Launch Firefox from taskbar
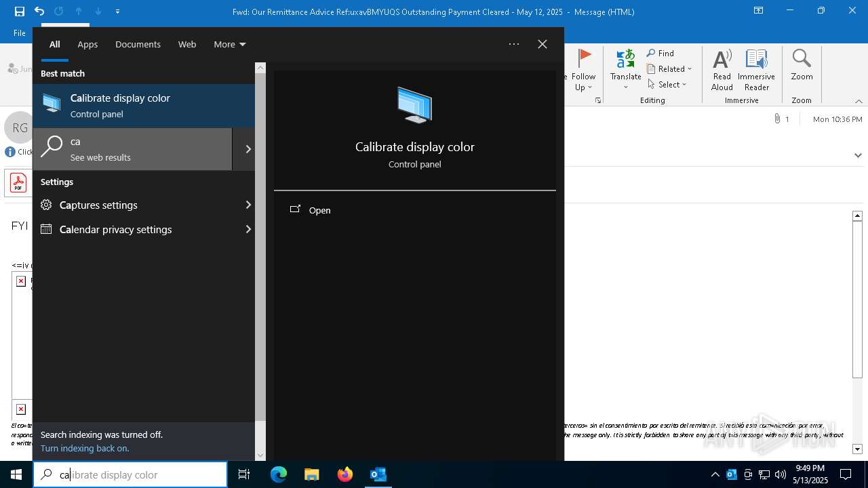 (345, 474)
